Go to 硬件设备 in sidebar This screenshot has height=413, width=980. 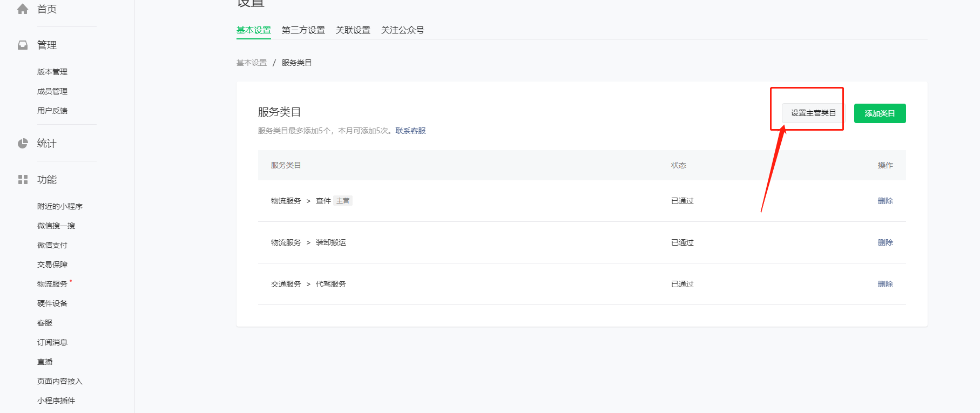(52, 303)
